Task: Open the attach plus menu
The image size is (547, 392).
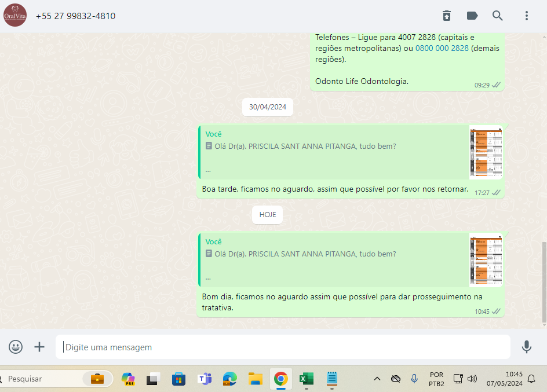Action: (x=39, y=347)
